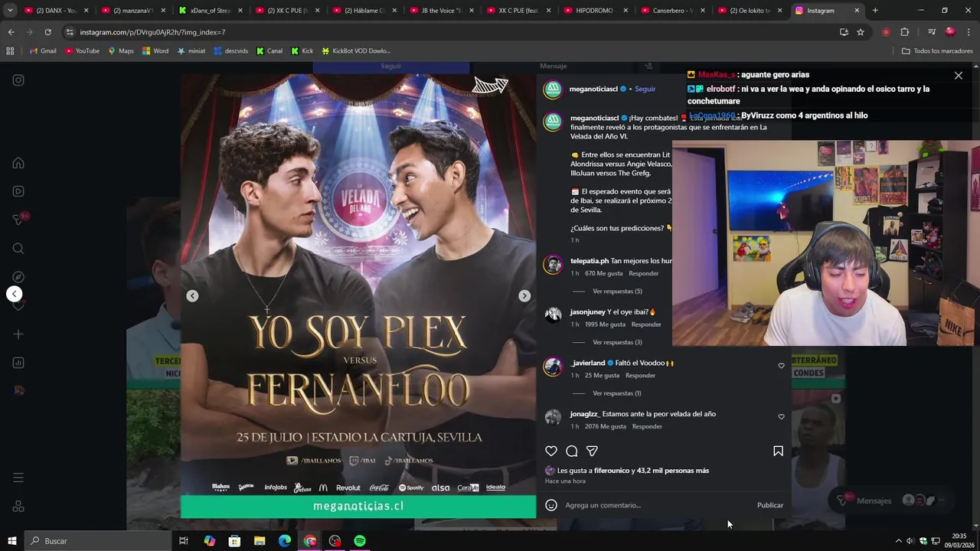Click the Agrega un comentario field
Screen dimensions: 980x551
pyautogui.click(x=658, y=505)
